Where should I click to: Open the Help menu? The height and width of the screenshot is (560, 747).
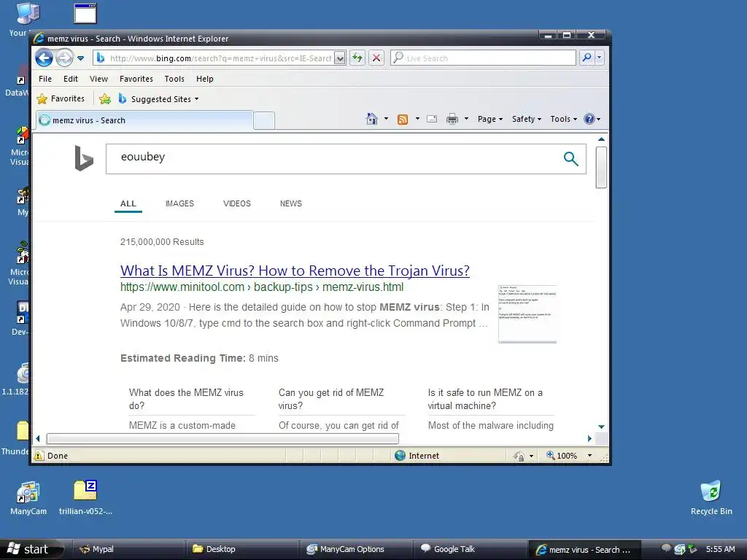[205, 79]
